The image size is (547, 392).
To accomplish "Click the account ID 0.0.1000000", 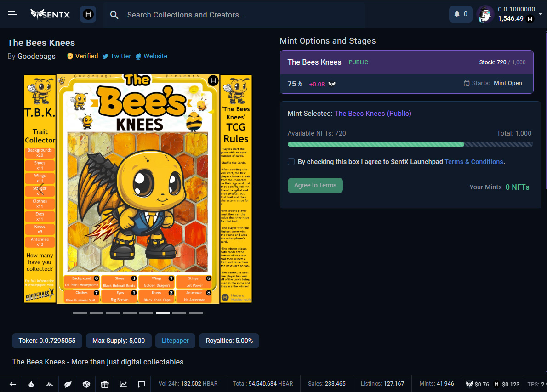I will [x=516, y=9].
